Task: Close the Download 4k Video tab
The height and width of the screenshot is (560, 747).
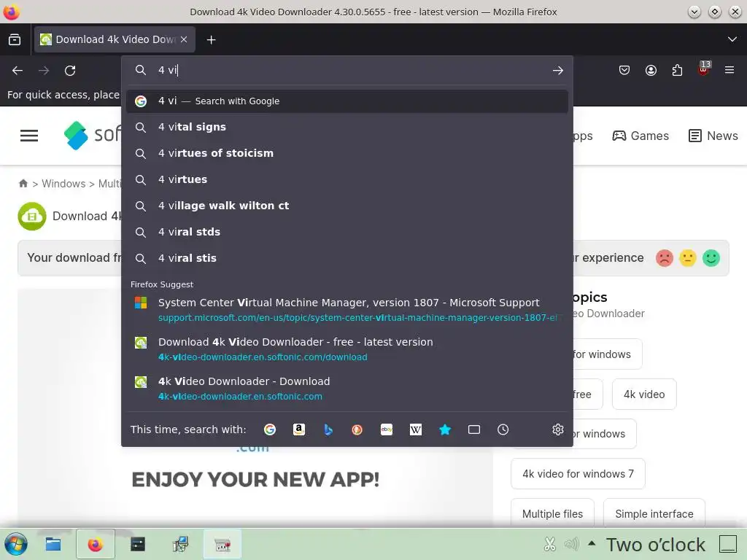Action: pyautogui.click(x=184, y=39)
